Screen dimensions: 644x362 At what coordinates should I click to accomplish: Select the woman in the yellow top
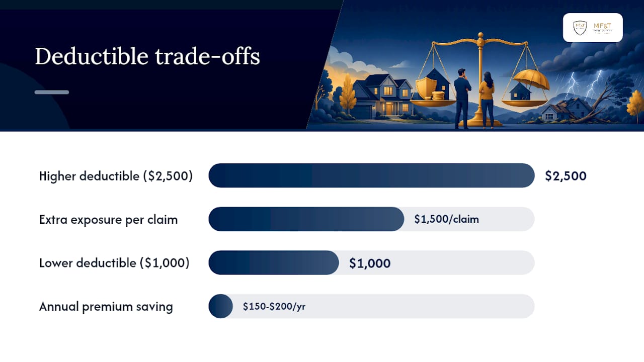(x=487, y=100)
